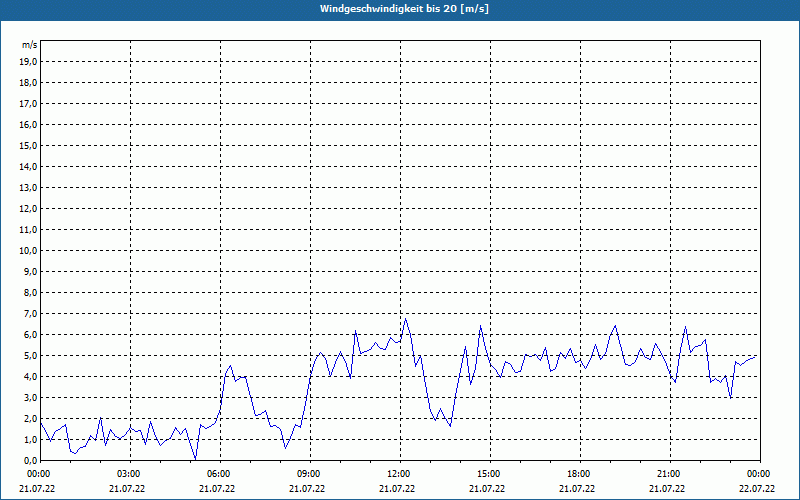The width and height of the screenshot is (800, 500).
Task: Click the wind curve's dip touching zero after 05:00
Action: tap(195, 459)
